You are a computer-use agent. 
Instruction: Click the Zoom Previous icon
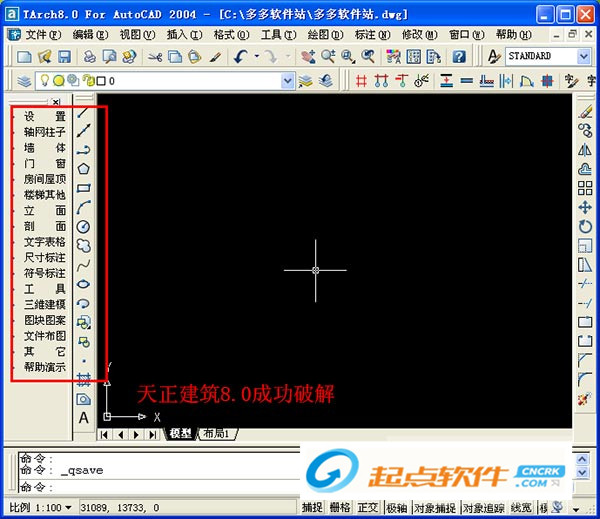coord(368,57)
